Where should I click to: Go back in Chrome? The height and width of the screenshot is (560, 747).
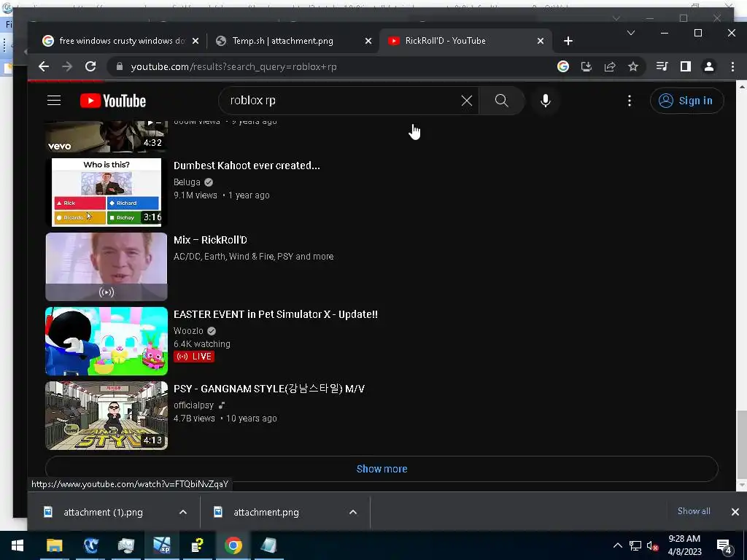point(44,66)
